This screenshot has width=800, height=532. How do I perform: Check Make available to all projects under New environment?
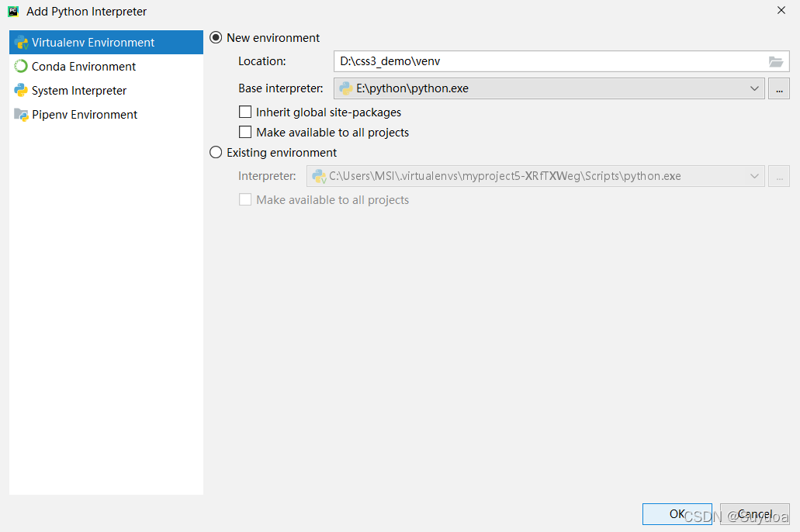[245, 133]
